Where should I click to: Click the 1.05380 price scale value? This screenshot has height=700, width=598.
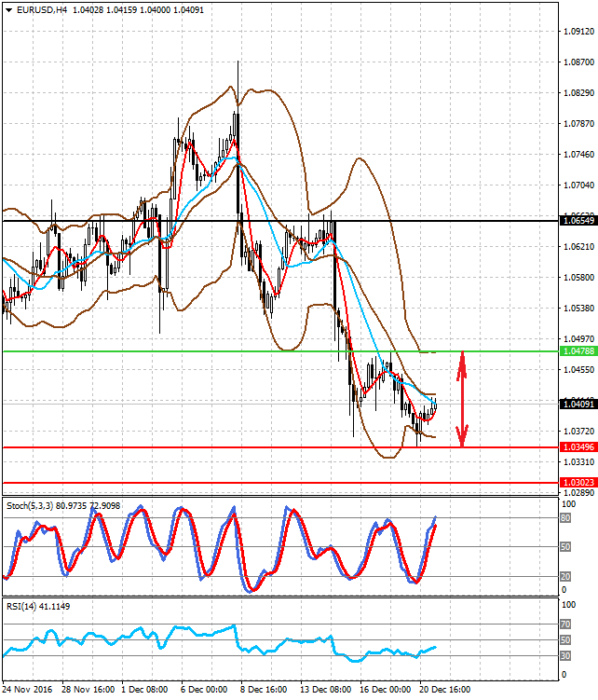[578, 308]
